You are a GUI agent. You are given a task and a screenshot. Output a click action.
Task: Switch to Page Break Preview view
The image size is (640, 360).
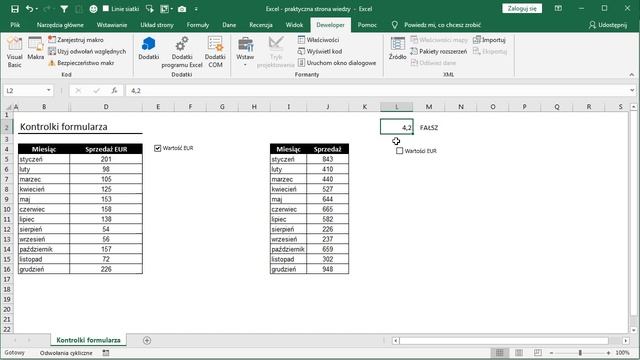[x=538, y=353]
